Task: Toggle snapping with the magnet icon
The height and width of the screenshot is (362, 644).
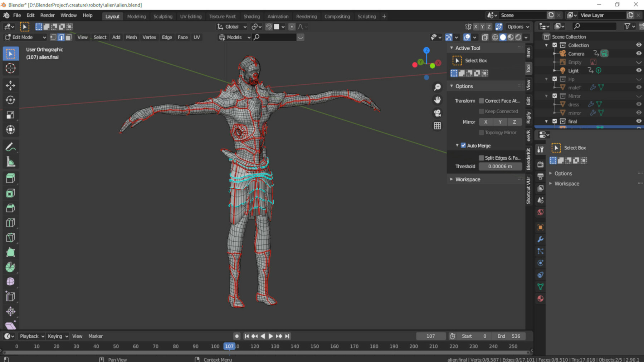Action: point(268,26)
